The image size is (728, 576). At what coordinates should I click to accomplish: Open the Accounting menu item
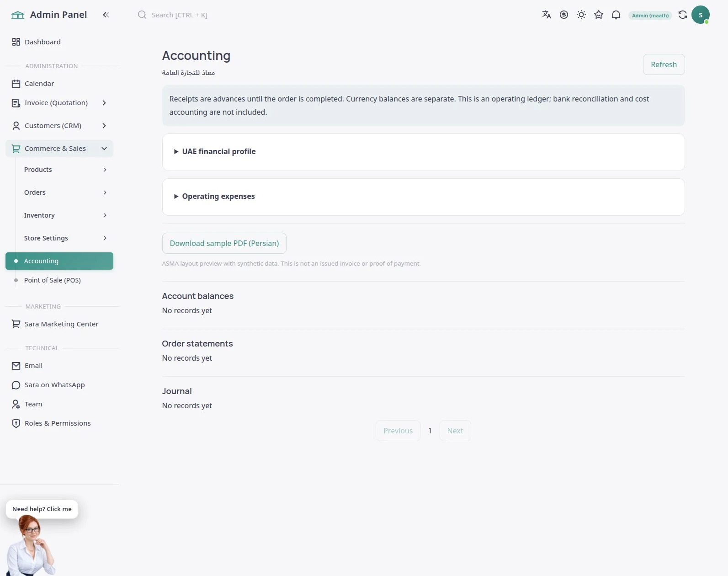pos(59,261)
